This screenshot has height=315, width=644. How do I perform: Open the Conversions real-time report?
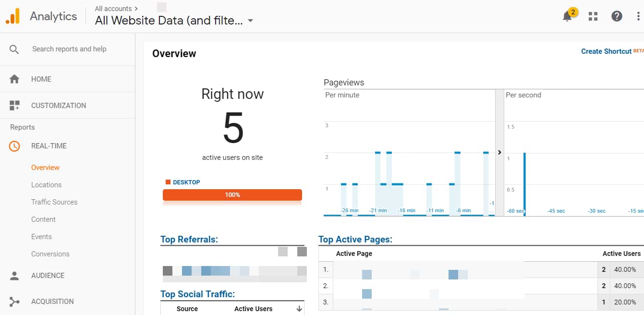click(x=50, y=254)
